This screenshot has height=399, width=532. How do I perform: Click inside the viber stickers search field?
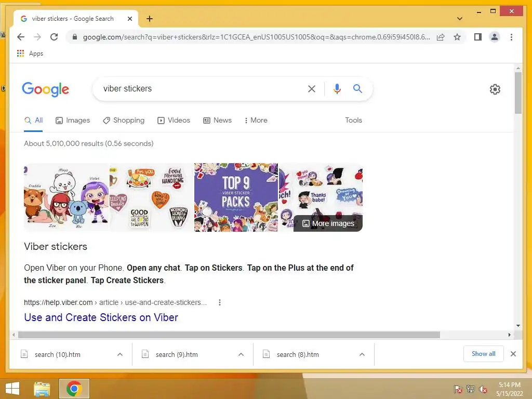click(200, 89)
